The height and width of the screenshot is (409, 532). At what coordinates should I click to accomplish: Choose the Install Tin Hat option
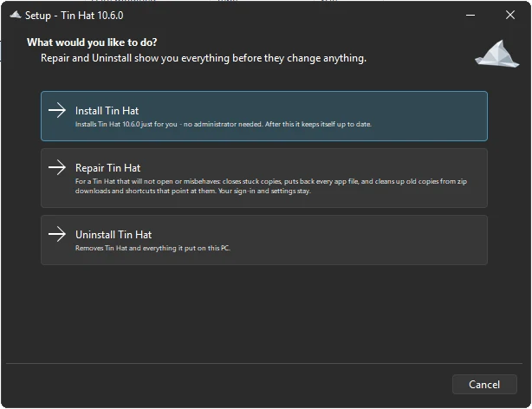point(264,116)
